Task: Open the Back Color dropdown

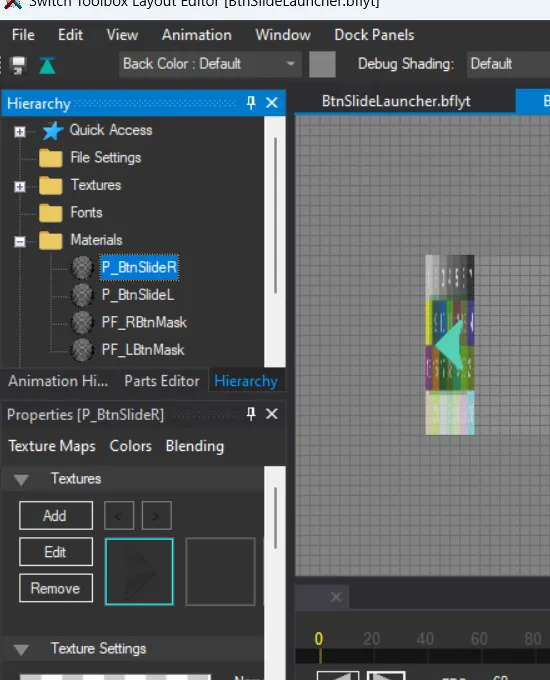Action: [x=210, y=64]
